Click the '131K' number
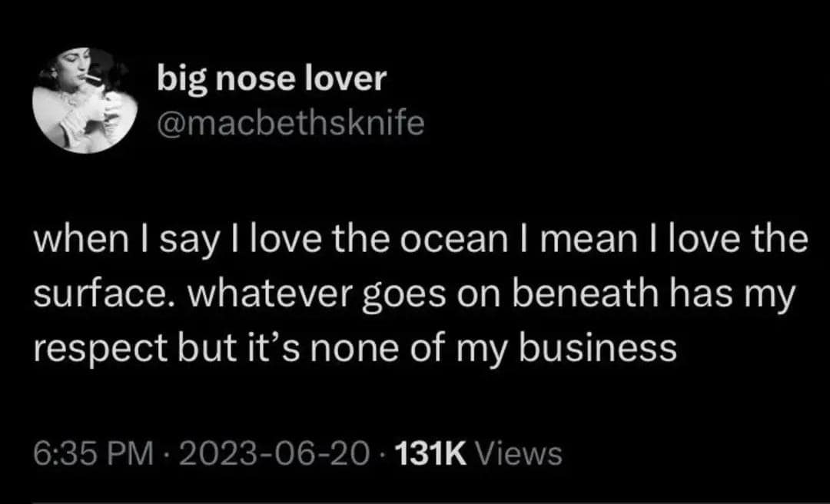The width and height of the screenshot is (830, 504). click(x=432, y=454)
